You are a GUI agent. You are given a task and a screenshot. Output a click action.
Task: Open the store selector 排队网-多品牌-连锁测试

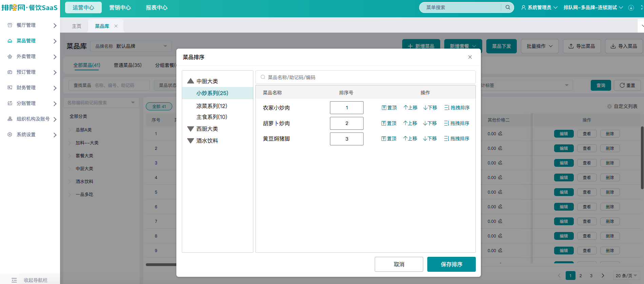pos(593,7)
